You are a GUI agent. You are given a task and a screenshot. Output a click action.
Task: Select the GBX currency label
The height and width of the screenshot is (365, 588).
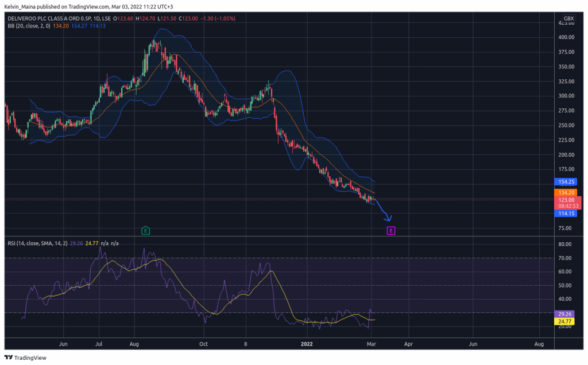(568, 18)
